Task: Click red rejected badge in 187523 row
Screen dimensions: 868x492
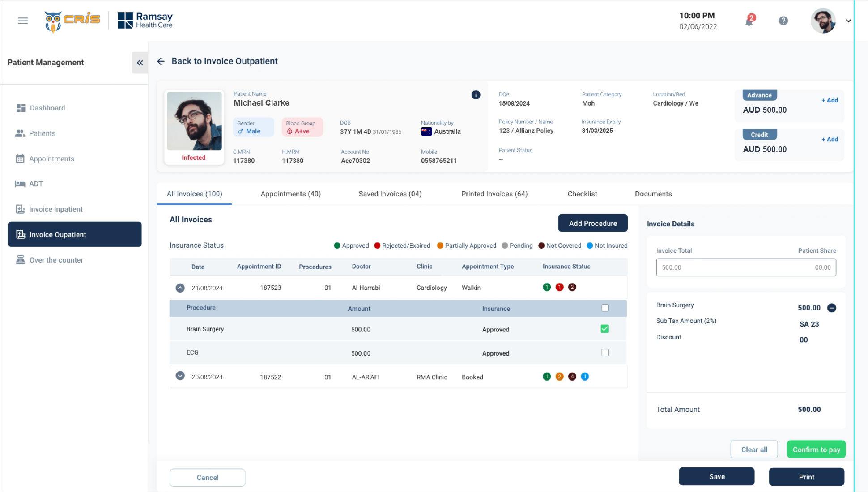Action: 559,287
